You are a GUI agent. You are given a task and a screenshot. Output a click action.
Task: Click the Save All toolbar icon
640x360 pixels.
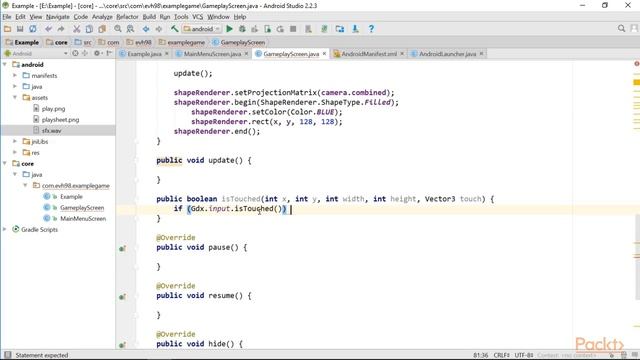click(x=20, y=29)
